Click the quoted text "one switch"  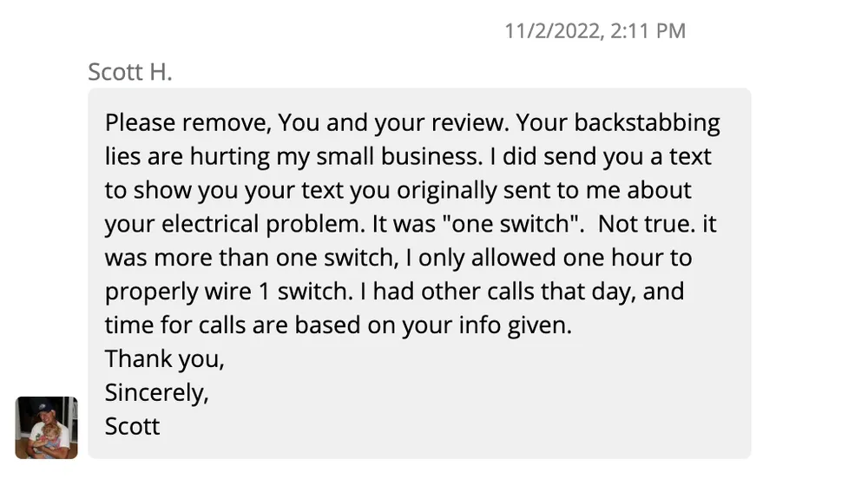[516, 224]
